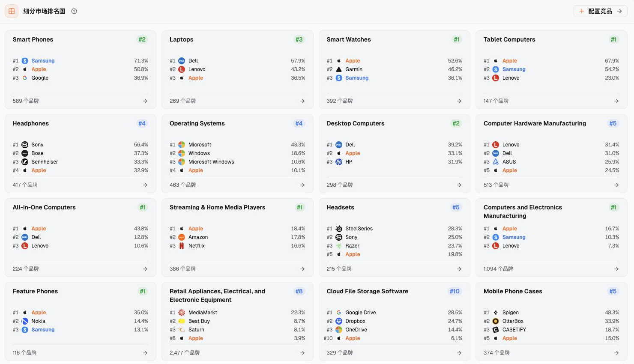
Task: Click the 116 个品牌 count in Feature Phones
Action: pos(24,353)
